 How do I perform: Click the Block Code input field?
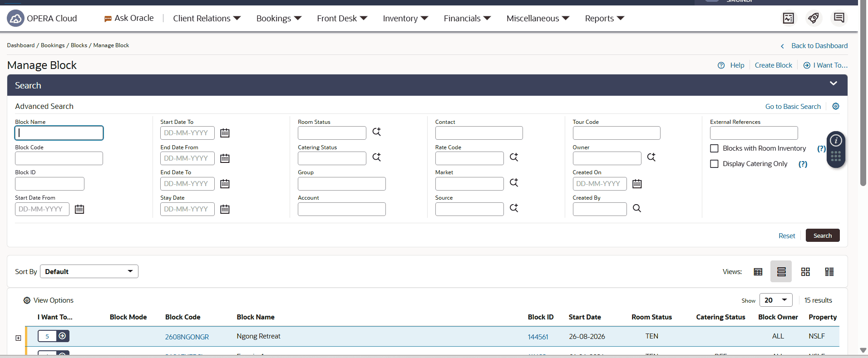pos(59,158)
